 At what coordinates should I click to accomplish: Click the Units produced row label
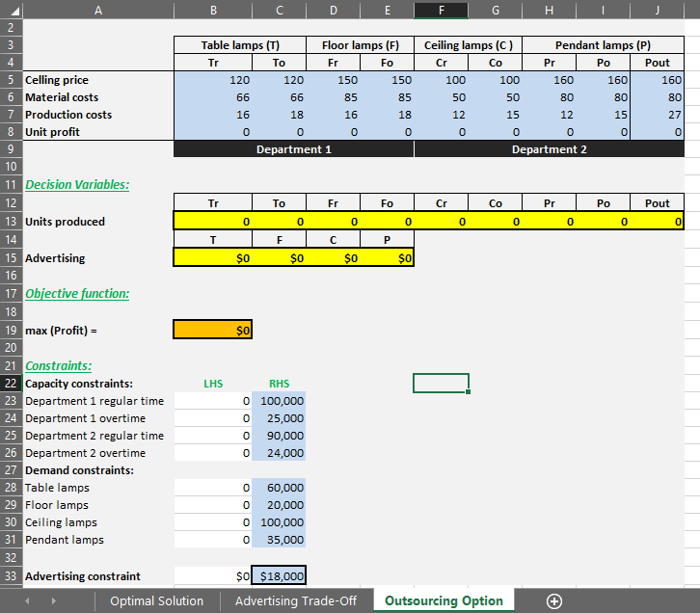coord(65,222)
